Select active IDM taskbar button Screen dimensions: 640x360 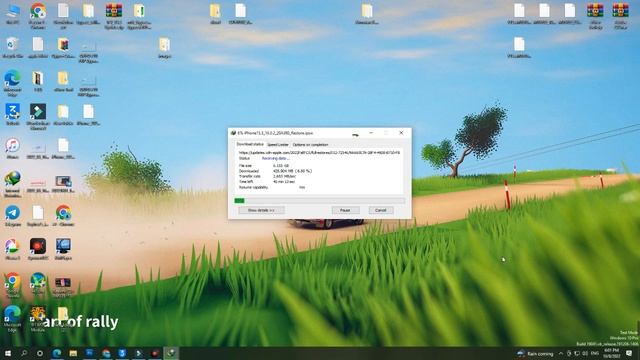pyautogui.click(x=171, y=353)
